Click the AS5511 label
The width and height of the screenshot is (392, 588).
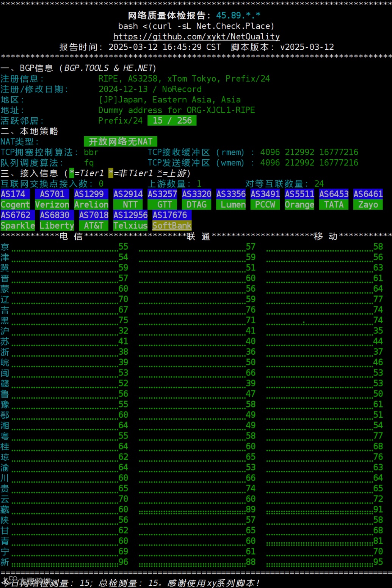tap(299, 194)
